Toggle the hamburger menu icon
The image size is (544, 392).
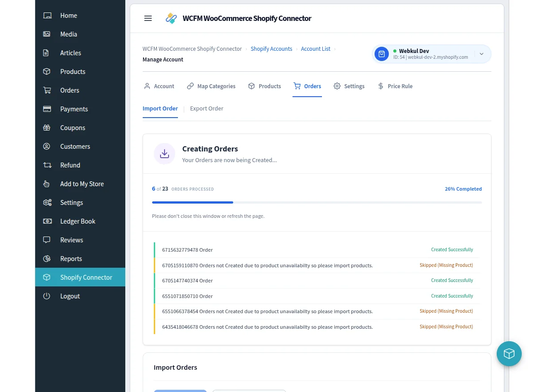click(x=148, y=18)
